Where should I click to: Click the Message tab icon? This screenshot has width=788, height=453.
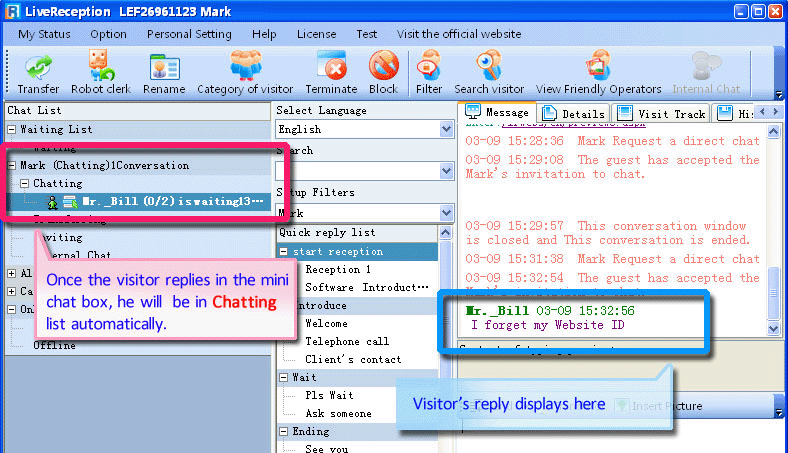pyautogui.click(x=472, y=112)
